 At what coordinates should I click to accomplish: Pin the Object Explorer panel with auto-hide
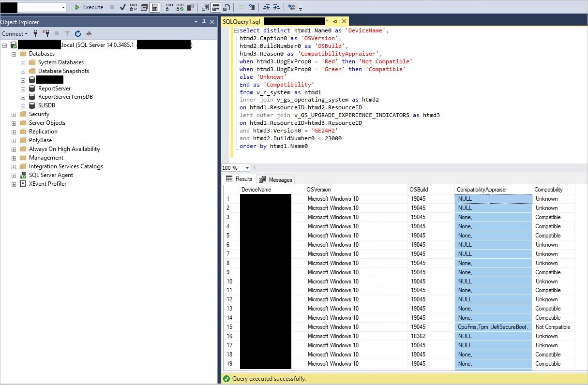[x=204, y=22]
